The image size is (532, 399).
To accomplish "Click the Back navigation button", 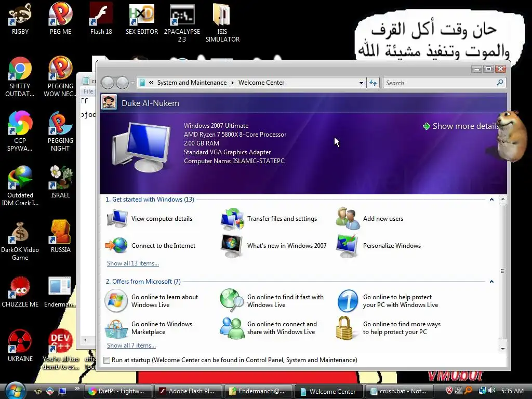I will pos(108,83).
